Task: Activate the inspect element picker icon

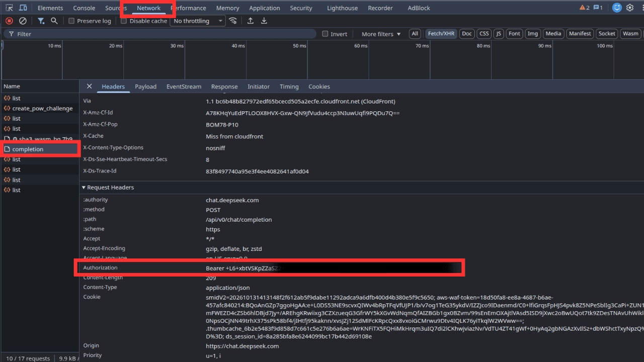Action: (x=9, y=8)
